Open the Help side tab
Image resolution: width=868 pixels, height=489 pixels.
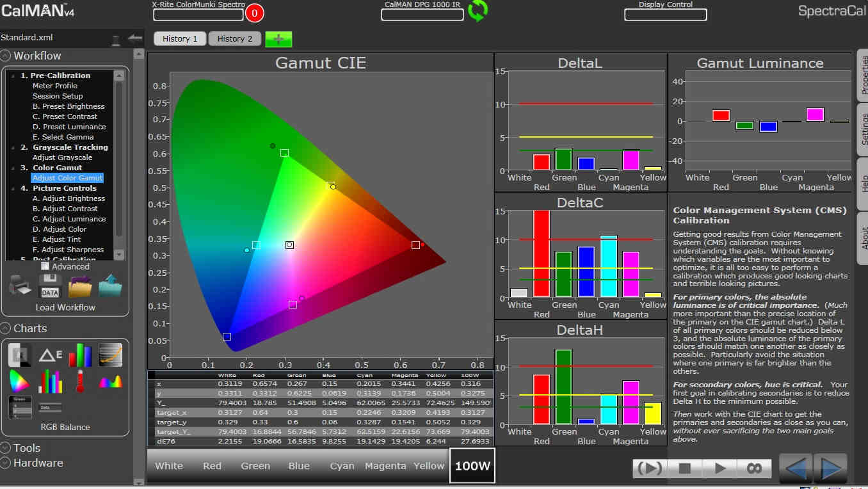click(x=862, y=184)
